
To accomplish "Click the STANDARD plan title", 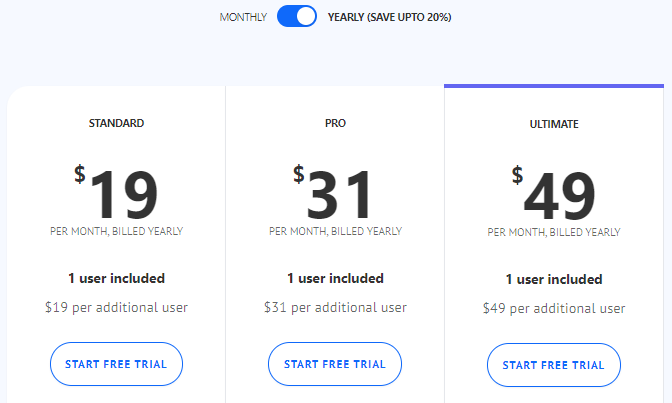I will coord(116,123).
